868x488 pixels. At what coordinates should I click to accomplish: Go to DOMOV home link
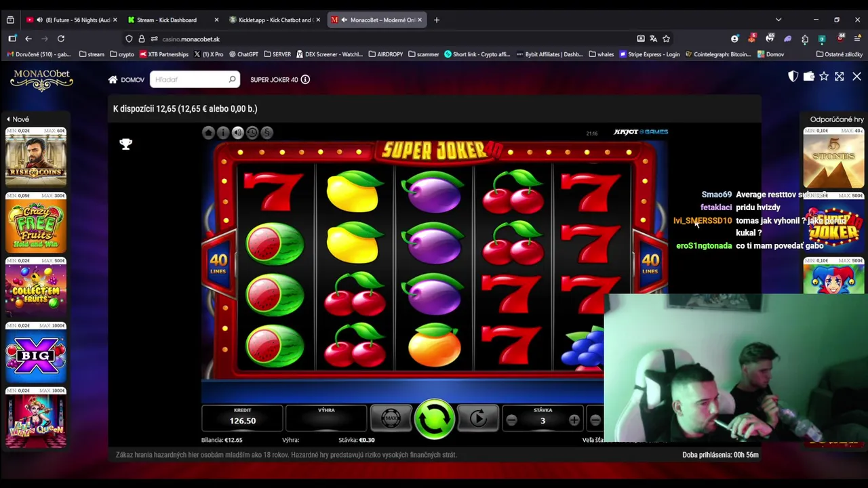(x=126, y=79)
